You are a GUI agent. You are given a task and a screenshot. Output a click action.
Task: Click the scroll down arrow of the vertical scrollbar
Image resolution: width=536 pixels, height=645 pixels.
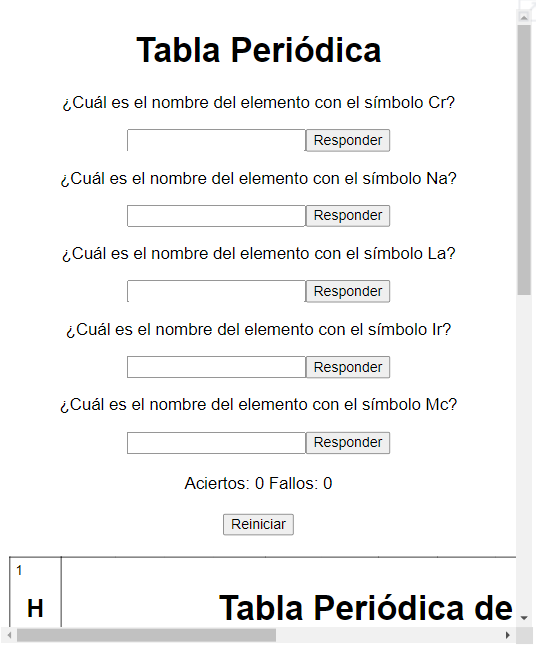(524, 618)
